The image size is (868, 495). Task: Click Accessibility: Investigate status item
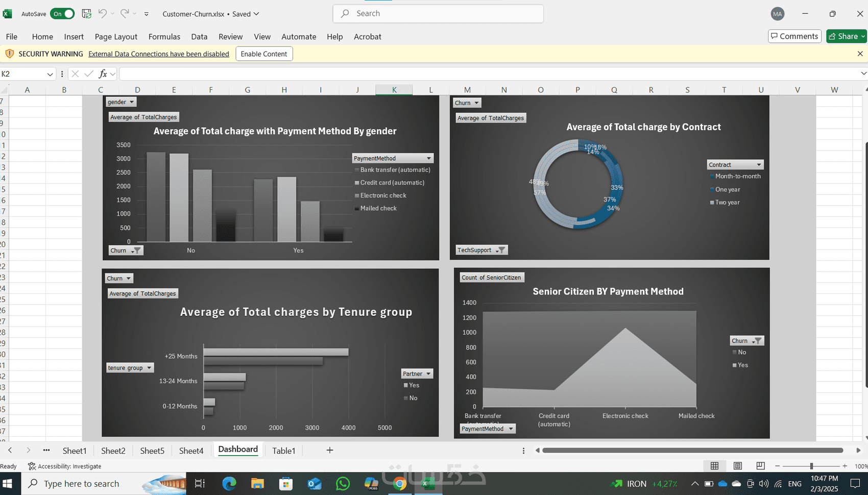coord(65,466)
